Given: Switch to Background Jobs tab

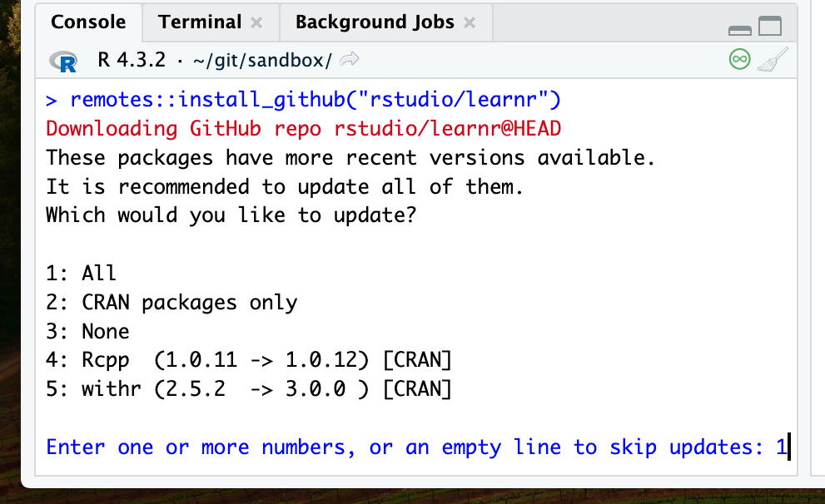Looking at the screenshot, I should tap(375, 22).
